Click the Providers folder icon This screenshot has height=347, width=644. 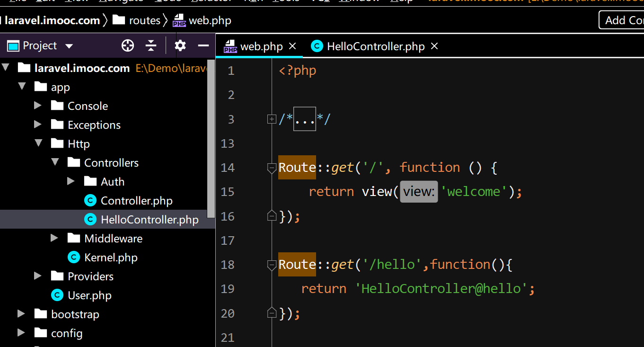tap(57, 276)
